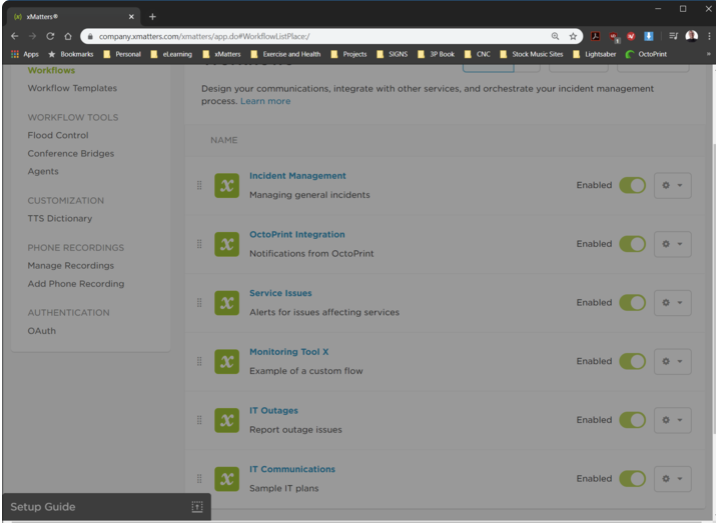Open the OctoPrint Integration workflow link
Viewport: 716px width, 523px height.
click(297, 234)
